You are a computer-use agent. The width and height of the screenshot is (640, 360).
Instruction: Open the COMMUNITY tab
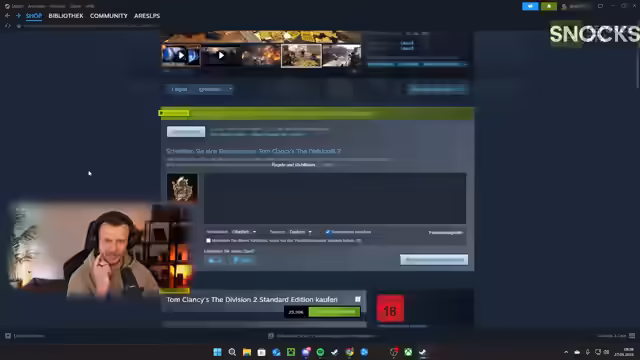(109, 16)
